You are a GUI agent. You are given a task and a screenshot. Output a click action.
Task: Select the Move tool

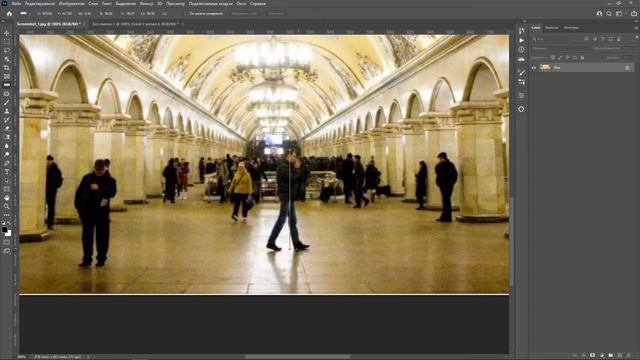click(x=7, y=33)
